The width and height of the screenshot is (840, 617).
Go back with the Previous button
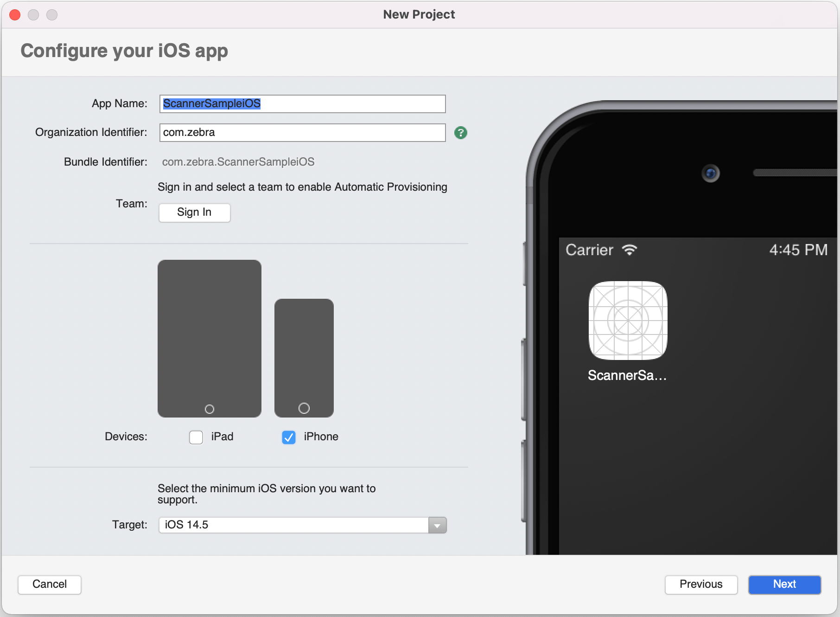click(x=701, y=585)
